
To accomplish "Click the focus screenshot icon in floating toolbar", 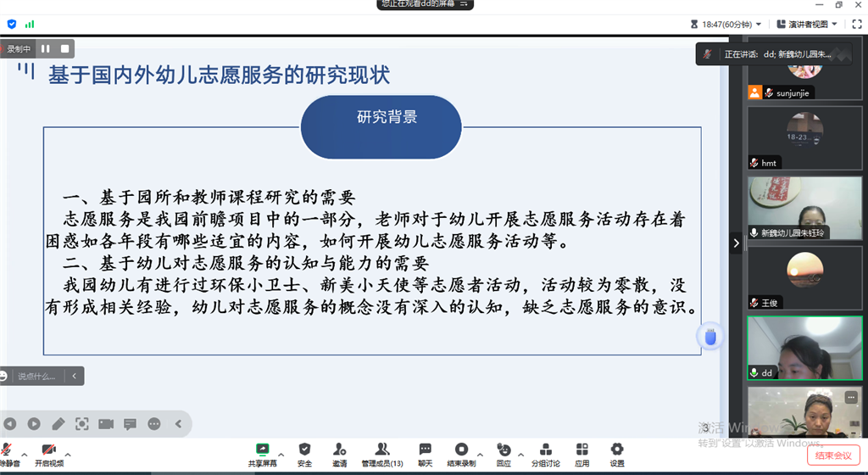I will pyautogui.click(x=82, y=424).
